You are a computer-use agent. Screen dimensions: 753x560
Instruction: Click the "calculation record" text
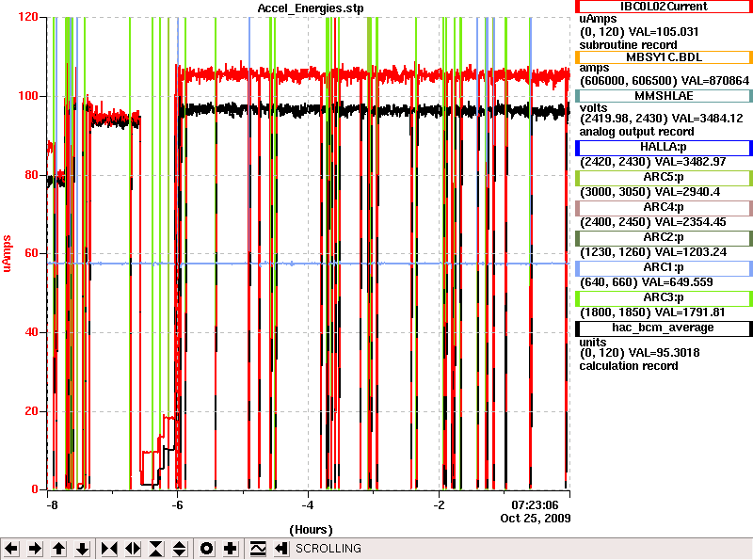point(629,366)
